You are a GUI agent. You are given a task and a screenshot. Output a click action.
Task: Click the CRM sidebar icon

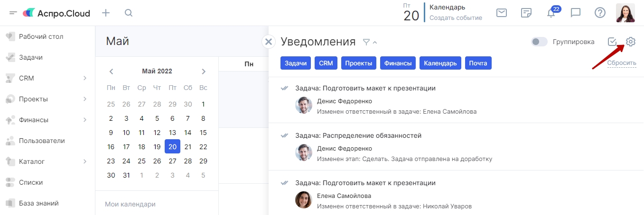click(x=10, y=78)
